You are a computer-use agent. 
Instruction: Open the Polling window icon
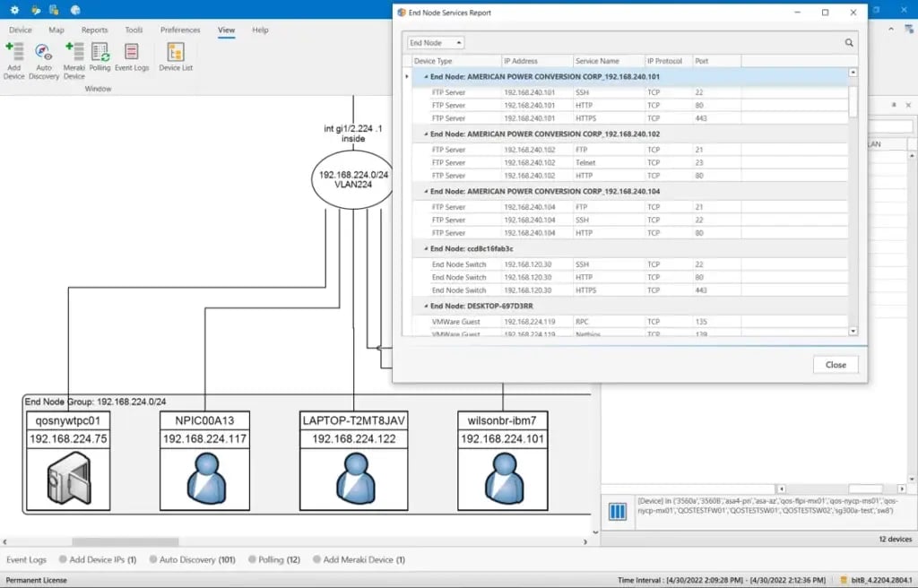[100, 54]
